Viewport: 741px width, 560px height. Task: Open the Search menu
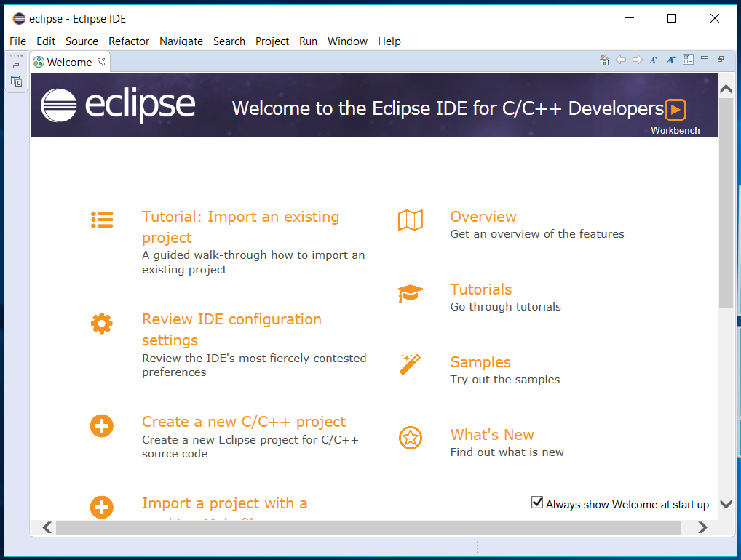point(229,41)
